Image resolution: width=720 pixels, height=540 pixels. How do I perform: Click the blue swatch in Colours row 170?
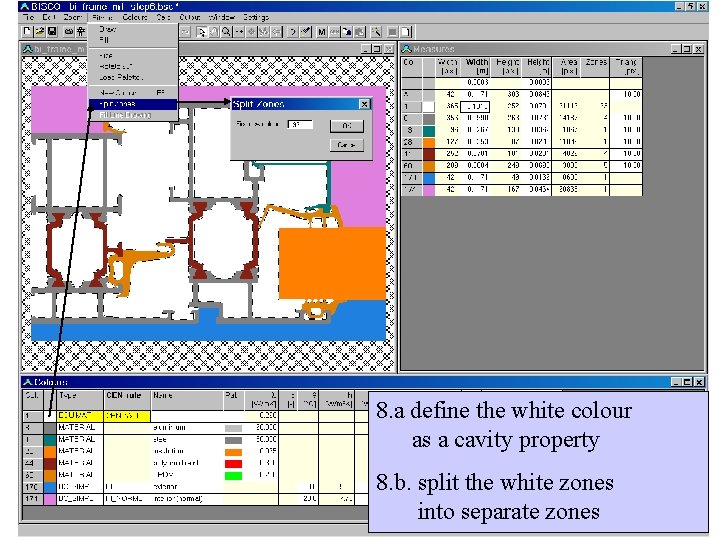(x=50, y=487)
